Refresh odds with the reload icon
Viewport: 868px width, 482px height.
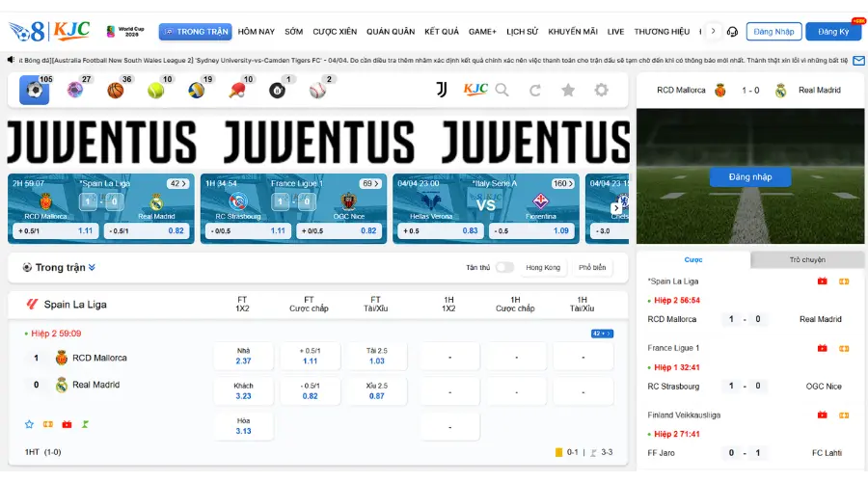point(534,90)
